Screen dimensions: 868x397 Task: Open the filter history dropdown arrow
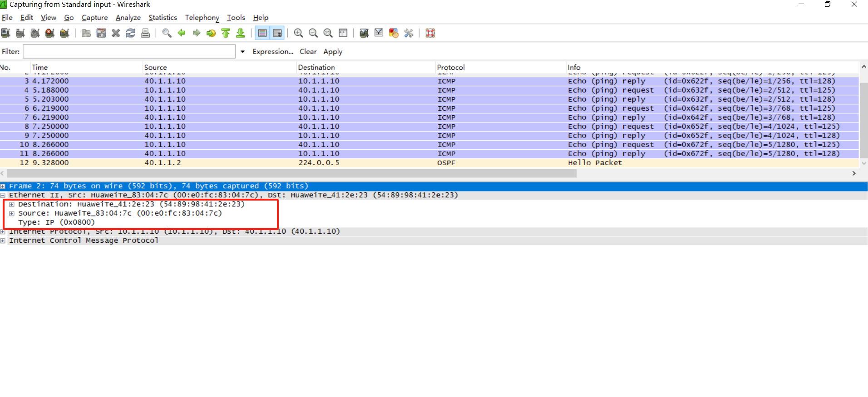[x=243, y=51]
